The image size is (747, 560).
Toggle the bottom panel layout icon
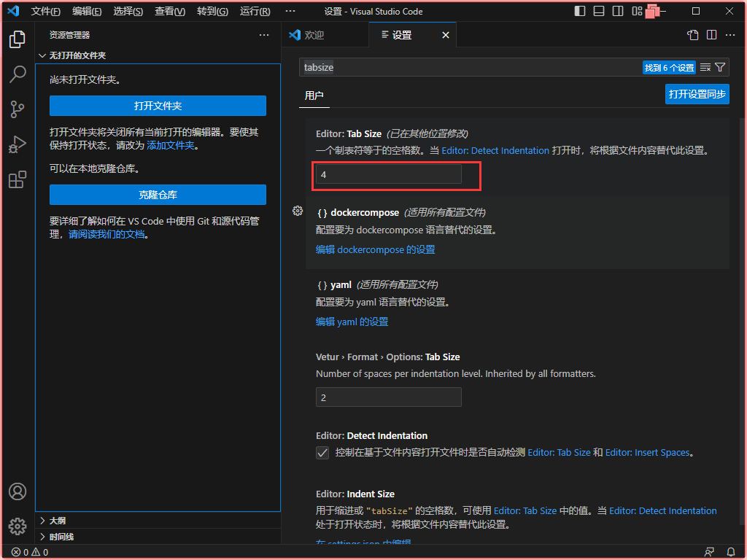599,11
